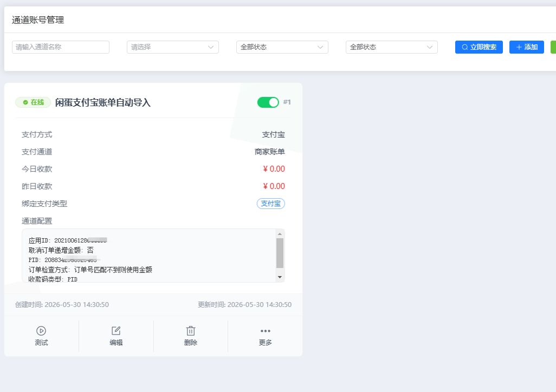
Task: Click the 创建时间 timestamp
Action: coord(62,305)
